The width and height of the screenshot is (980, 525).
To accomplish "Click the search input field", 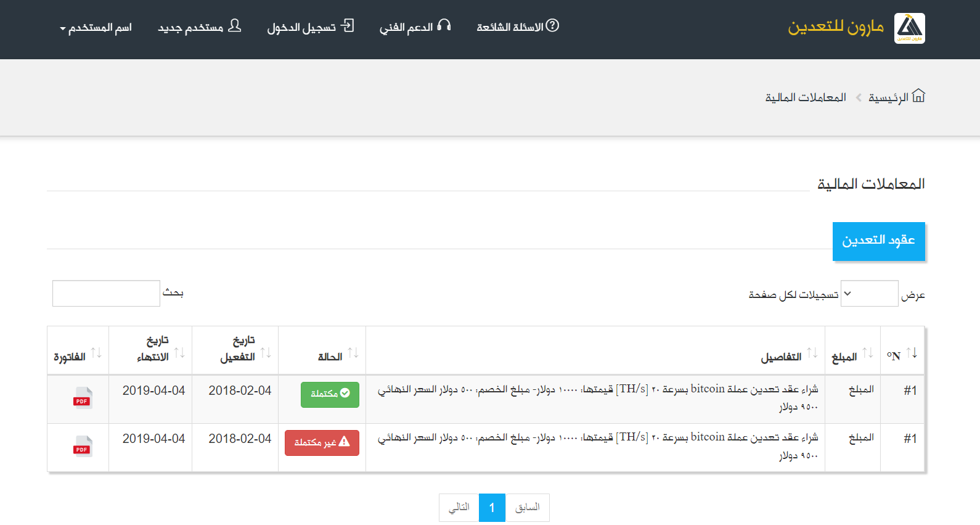I will pyautogui.click(x=106, y=294).
